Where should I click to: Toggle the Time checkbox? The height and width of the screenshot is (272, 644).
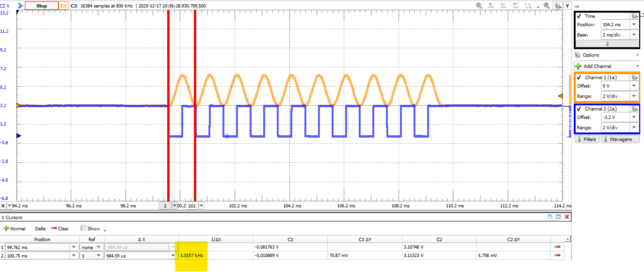point(579,16)
